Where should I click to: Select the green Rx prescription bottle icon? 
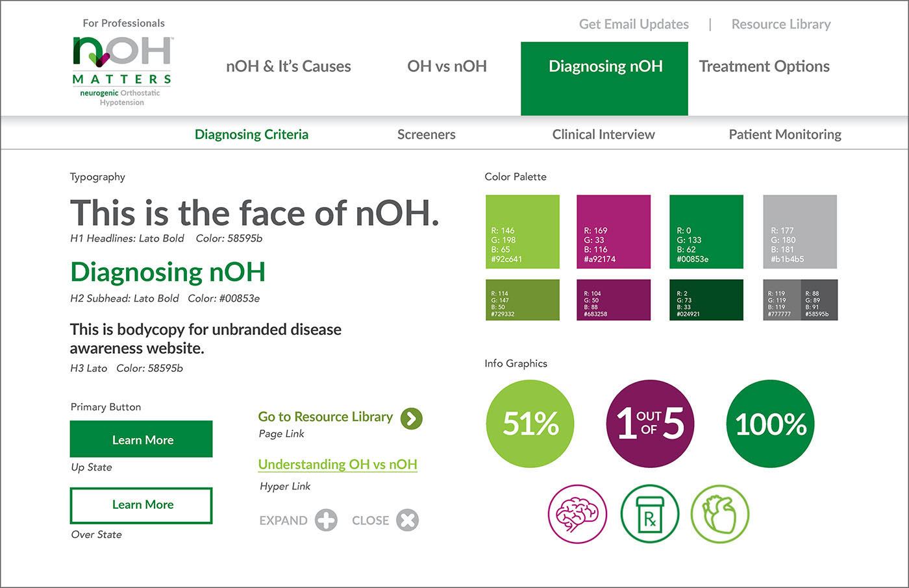click(650, 514)
